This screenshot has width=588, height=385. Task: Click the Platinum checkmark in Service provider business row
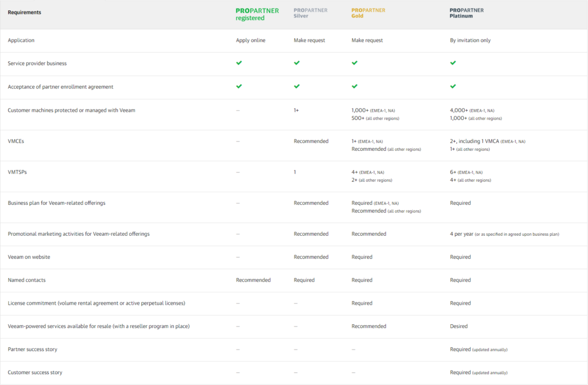[453, 63]
